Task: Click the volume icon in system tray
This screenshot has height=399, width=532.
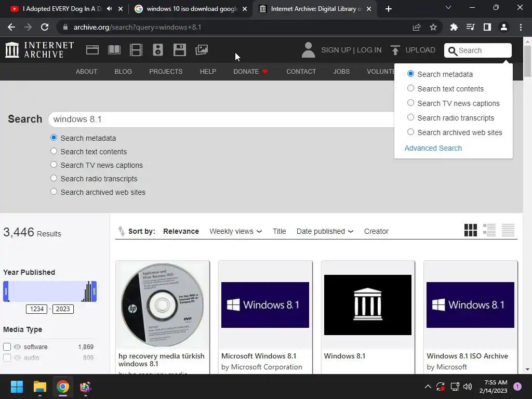Action: [x=468, y=387]
